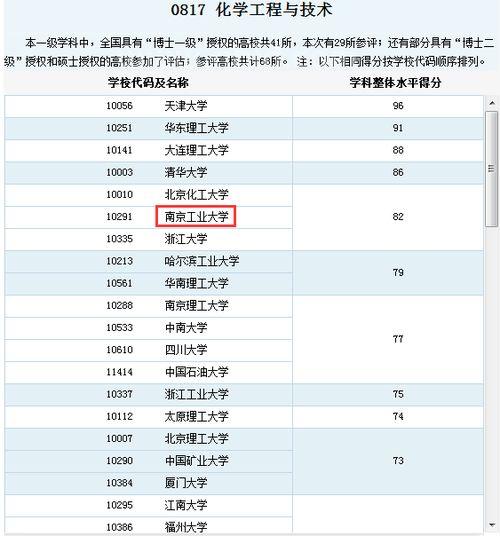
Task: Click school code 10003
Action: [119, 173]
